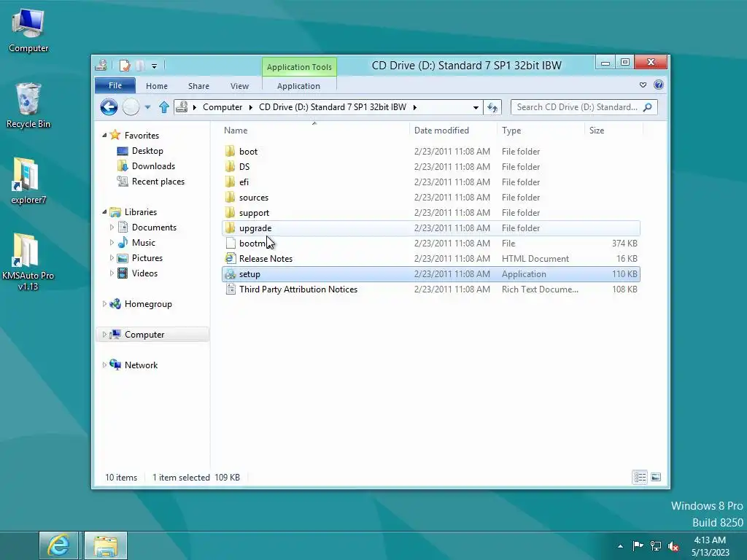This screenshot has width=747, height=560.
Task: Open recent locations dropdown arrow
Action: coord(147,107)
